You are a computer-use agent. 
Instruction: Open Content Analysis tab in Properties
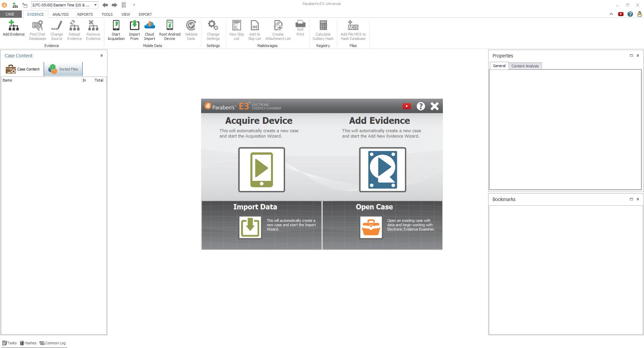525,66
